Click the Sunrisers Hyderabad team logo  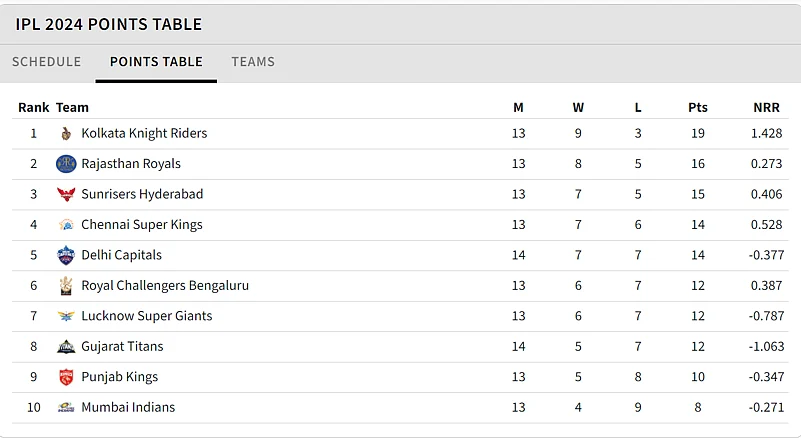click(66, 195)
